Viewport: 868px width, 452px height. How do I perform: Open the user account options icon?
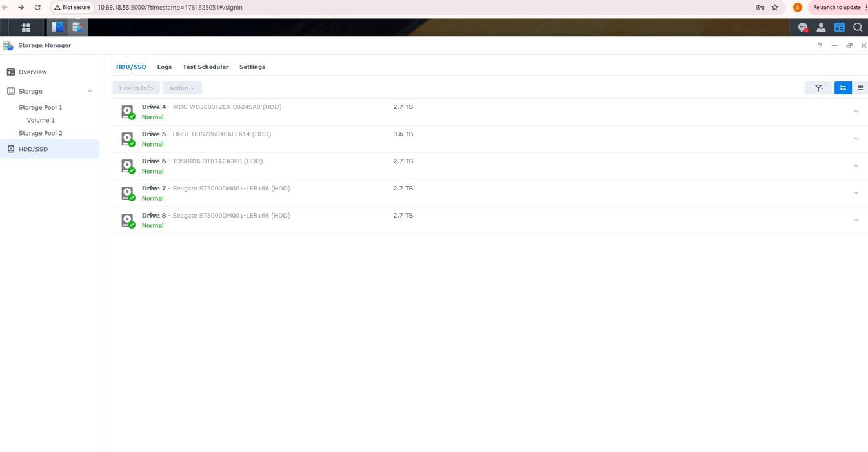click(x=821, y=27)
